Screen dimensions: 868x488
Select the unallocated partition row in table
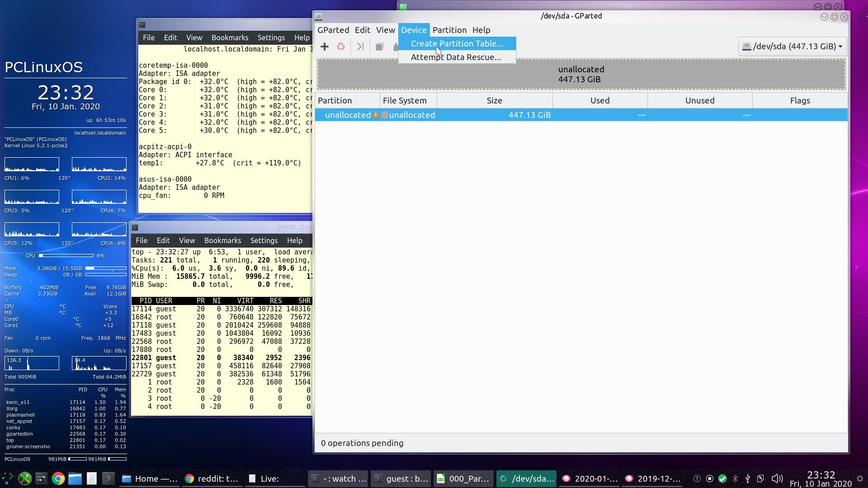tap(582, 115)
